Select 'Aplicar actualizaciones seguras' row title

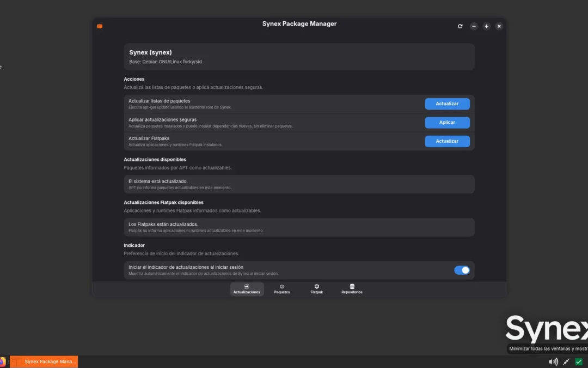(x=162, y=120)
